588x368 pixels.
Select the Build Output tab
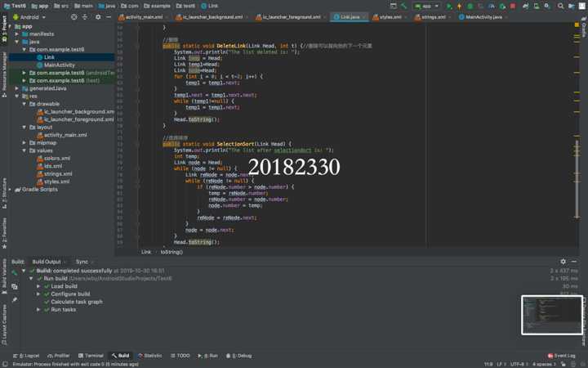[x=46, y=262]
